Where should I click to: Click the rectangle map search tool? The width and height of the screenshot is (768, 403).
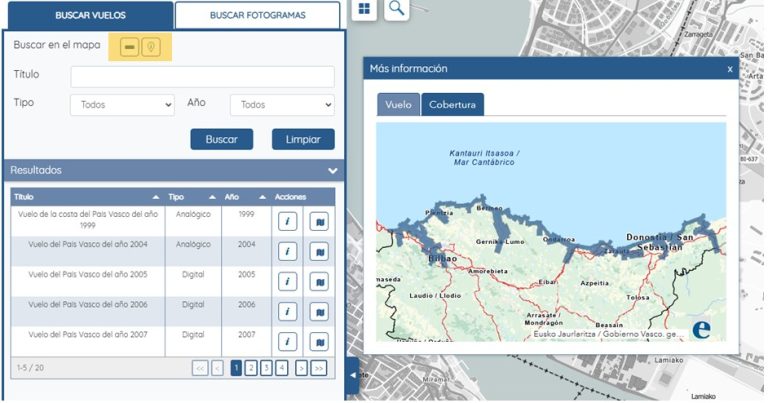[130, 47]
